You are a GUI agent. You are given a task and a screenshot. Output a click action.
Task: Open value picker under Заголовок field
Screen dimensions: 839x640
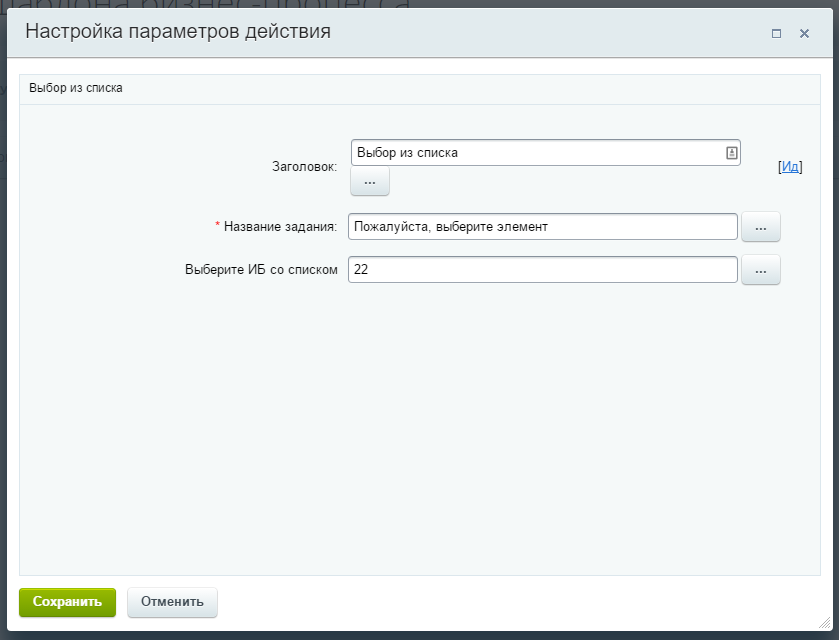point(369,182)
